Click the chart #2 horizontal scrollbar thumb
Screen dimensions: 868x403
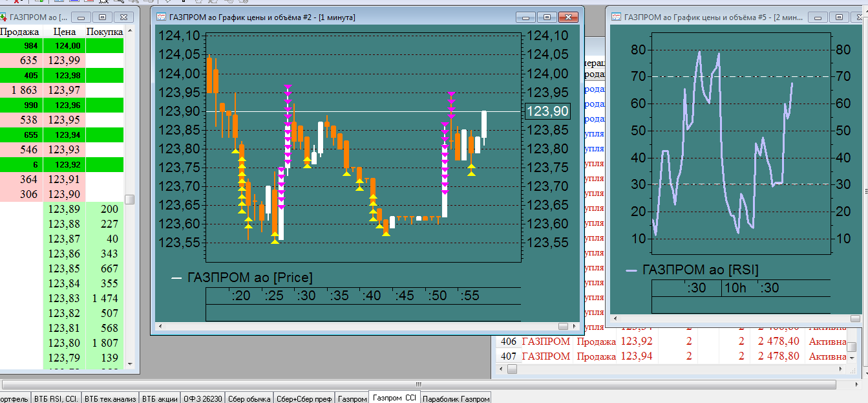coord(563,327)
